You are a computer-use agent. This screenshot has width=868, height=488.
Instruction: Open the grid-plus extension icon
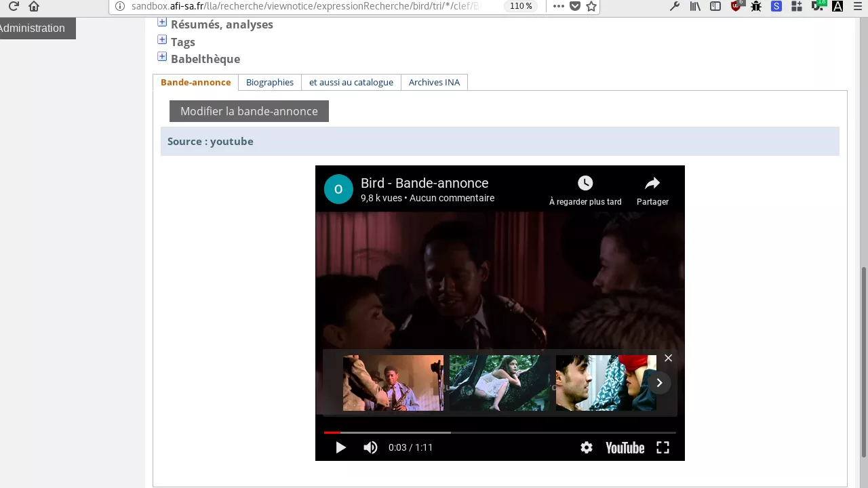tap(797, 6)
